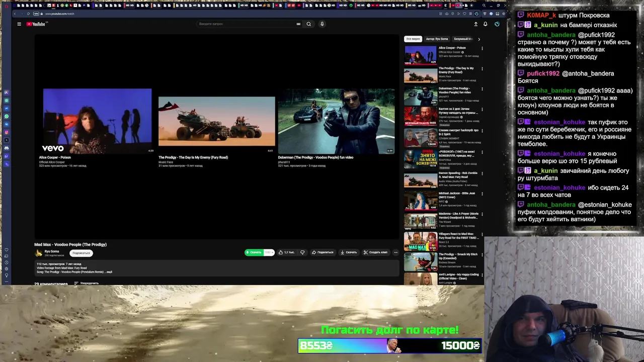
Task: Start voice search with microphone icon
Action: pyautogui.click(x=322, y=24)
